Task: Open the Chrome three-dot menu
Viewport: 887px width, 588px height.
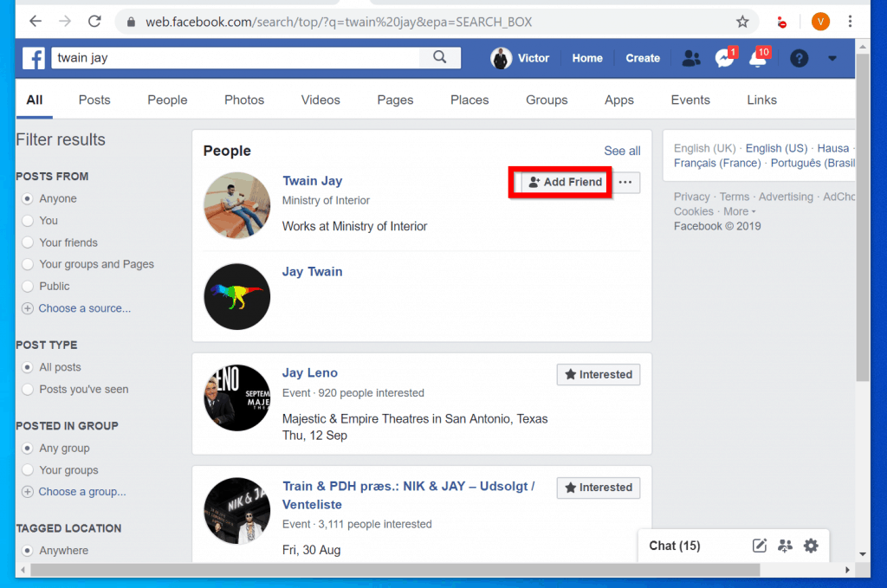Action: (x=850, y=22)
